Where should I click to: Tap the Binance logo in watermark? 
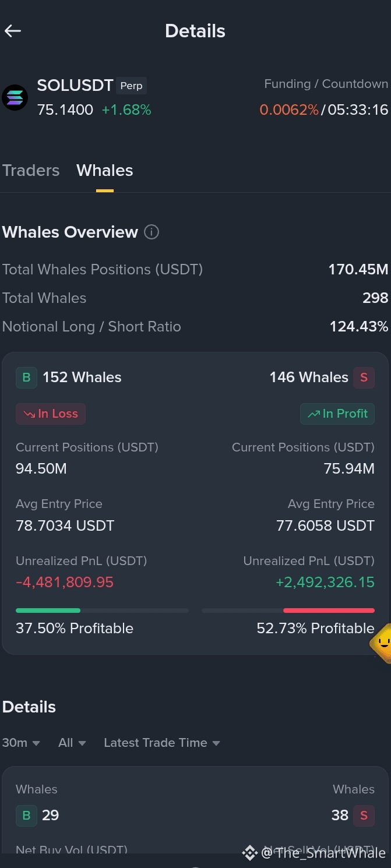point(250,853)
